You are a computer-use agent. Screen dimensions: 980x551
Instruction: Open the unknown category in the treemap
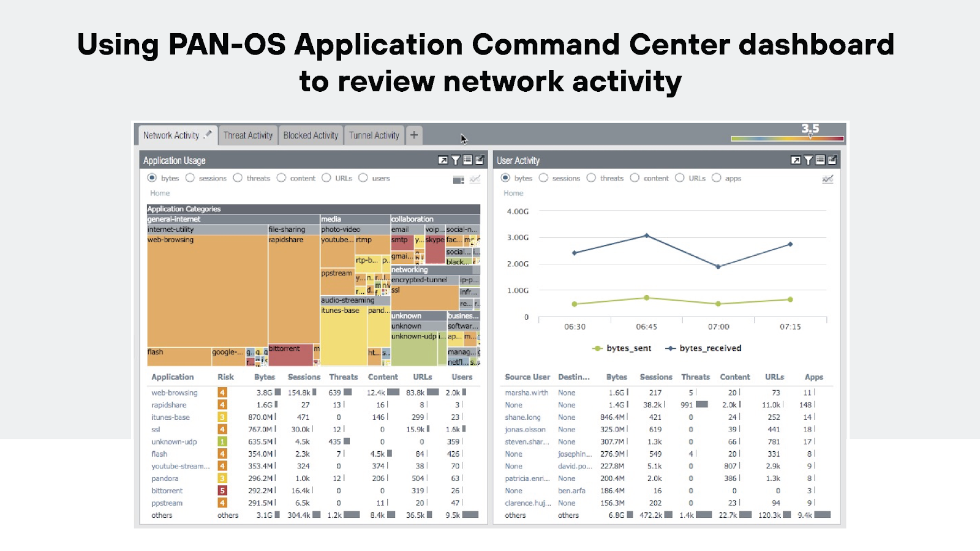click(x=406, y=315)
